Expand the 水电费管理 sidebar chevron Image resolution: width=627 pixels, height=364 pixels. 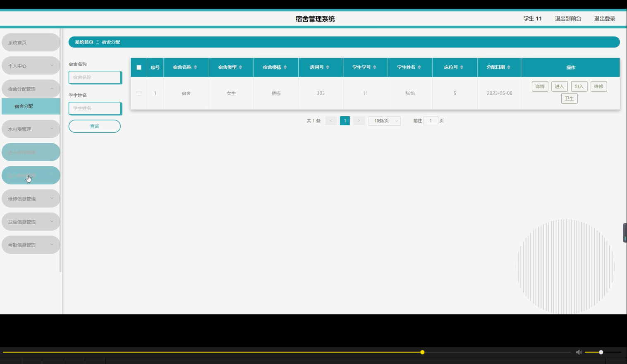(52, 129)
